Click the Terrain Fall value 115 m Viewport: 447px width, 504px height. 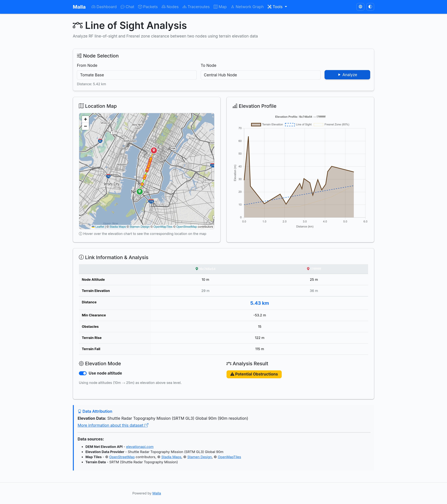tap(260, 349)
